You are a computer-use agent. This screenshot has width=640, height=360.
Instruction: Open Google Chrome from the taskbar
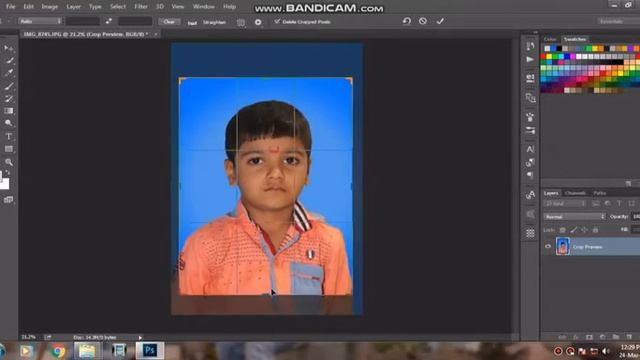pyautogui.click(x=58, y=351)
